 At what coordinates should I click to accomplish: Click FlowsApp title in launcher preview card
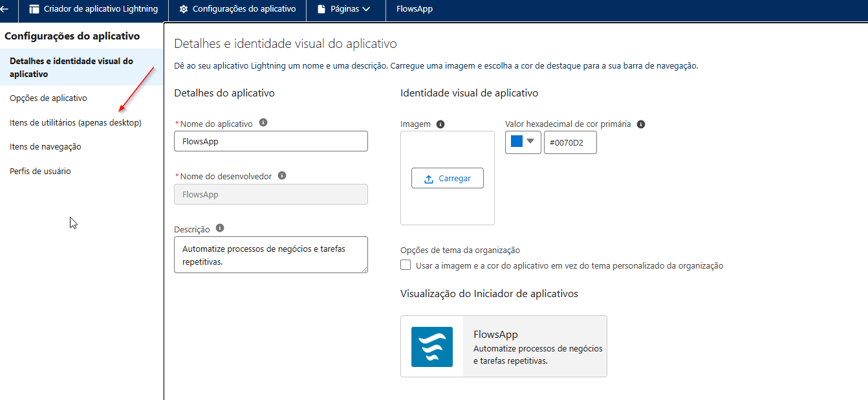click(495, 335)
